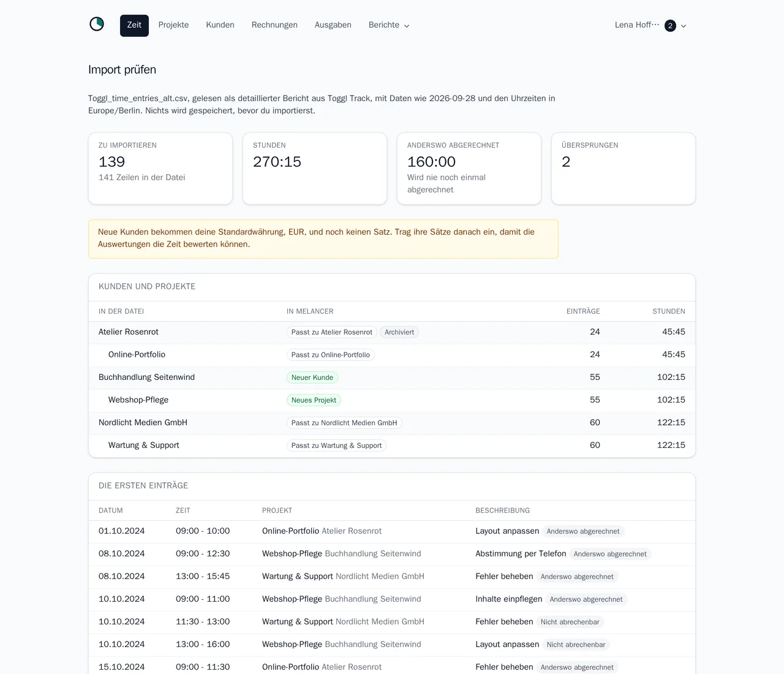Viewport: 784px width, 674px height.
Task: Click the 'In Melancer' column header
Action: pos(310,311)
